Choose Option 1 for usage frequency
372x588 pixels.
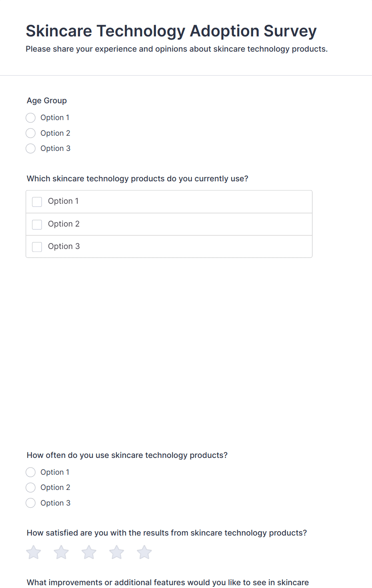(x=31, y=472)
